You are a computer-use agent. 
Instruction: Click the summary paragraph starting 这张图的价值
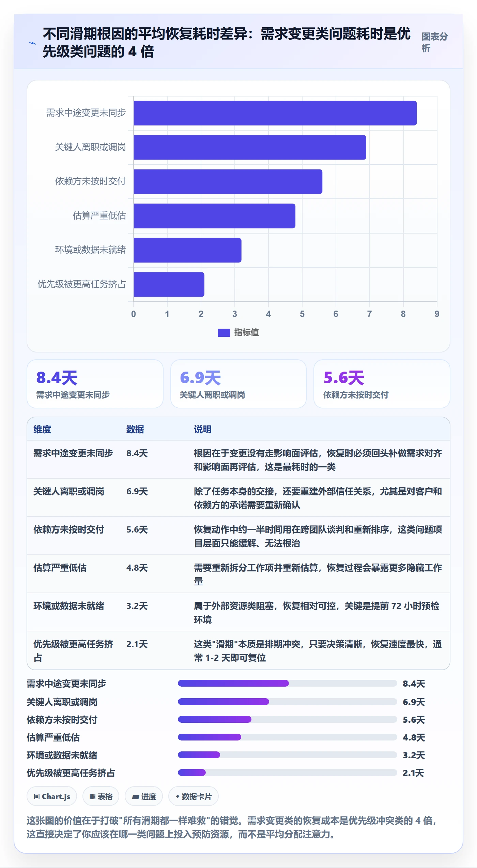tap(232, 827)
